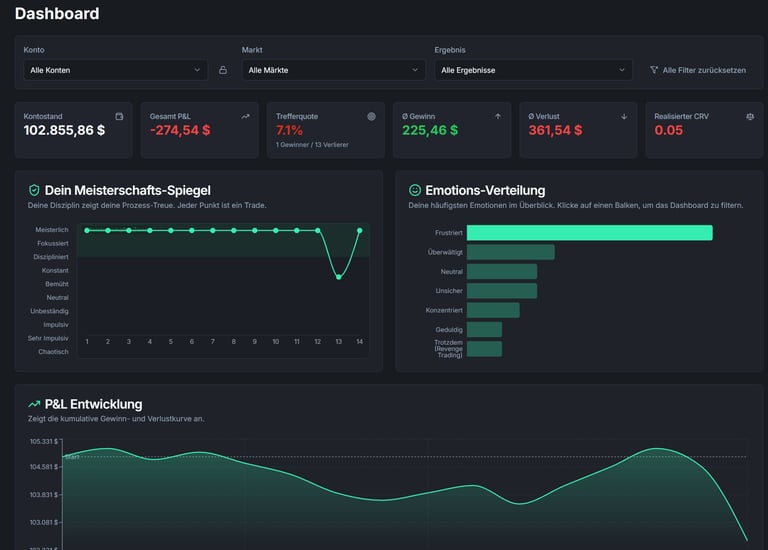Expand the Alle Märkte dropdown
768x550 pixels.
pos(333,70)
